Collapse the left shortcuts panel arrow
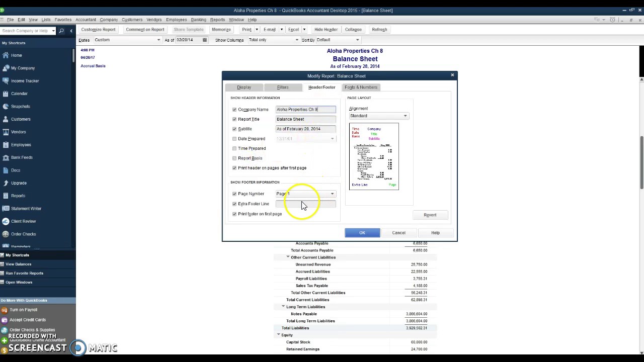This screenshot has height=362, width=644. point(71,31)
